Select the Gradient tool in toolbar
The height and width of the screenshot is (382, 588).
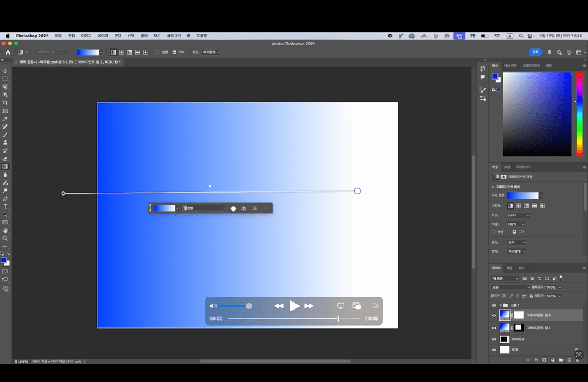pos(6,167)
